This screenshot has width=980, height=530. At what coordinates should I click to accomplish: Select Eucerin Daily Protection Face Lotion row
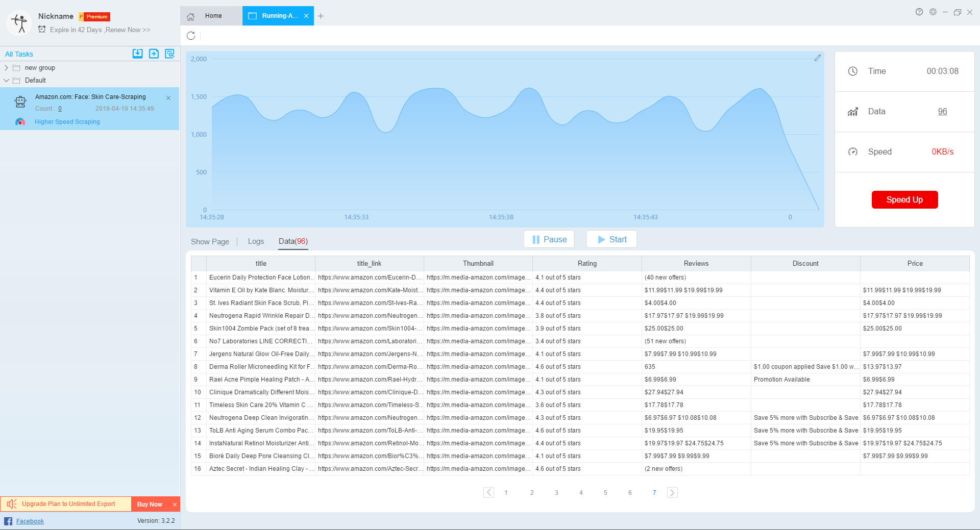[x=580, y=277]
